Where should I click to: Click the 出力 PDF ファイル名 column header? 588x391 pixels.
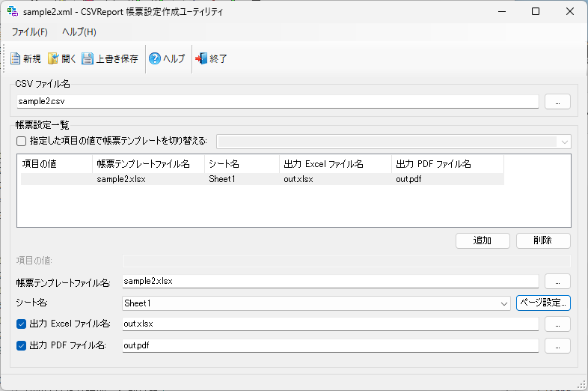click(447, 164)
